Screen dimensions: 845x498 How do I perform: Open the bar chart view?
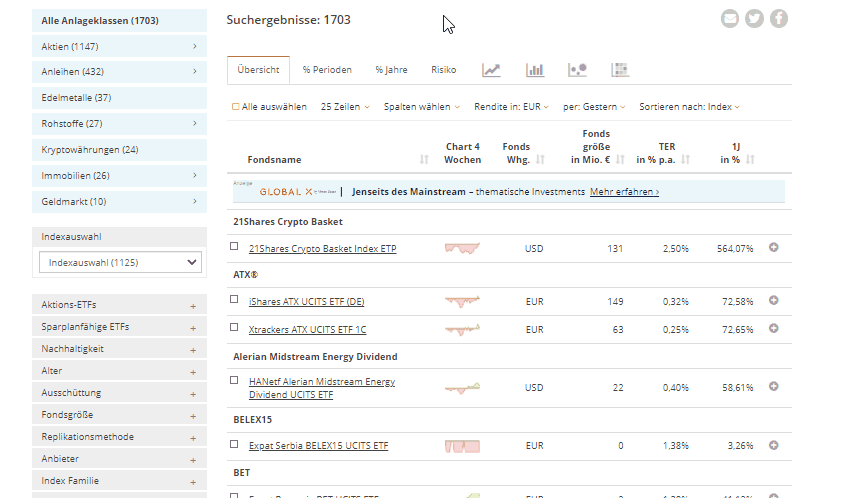535,70
